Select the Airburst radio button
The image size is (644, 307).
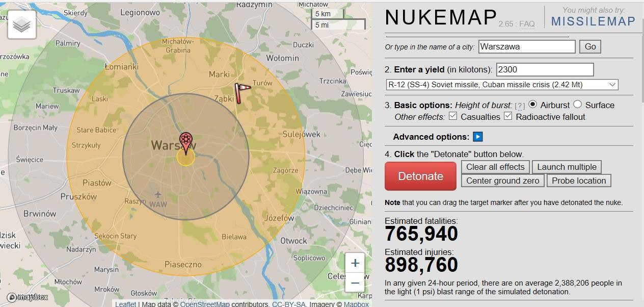[x=533, y=104]
